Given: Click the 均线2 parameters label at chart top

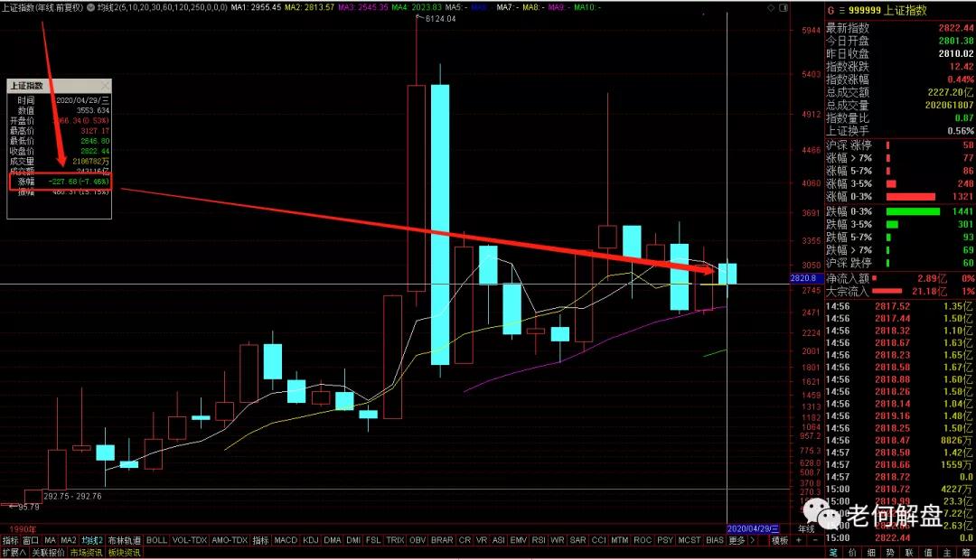Looking at the screenshot, I should 163,7.
